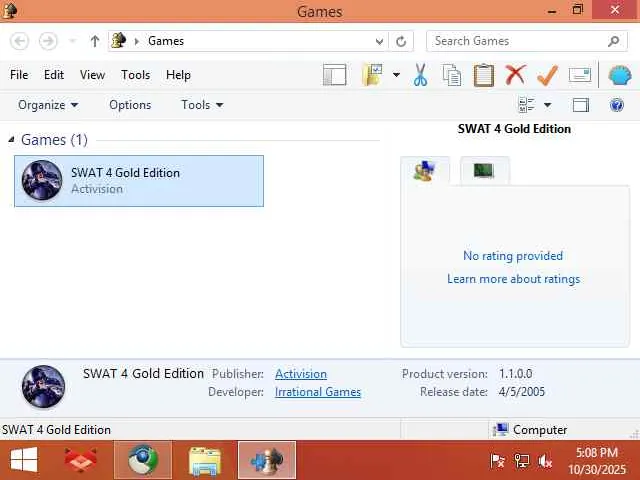Click Computer in the status bar

click(x=530, y=430)
